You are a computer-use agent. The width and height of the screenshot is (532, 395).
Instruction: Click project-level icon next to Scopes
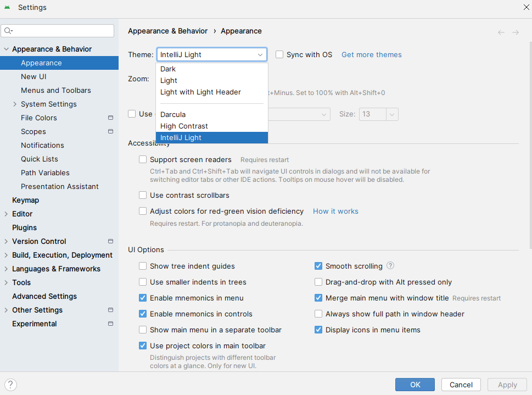[x=110, y=131]
